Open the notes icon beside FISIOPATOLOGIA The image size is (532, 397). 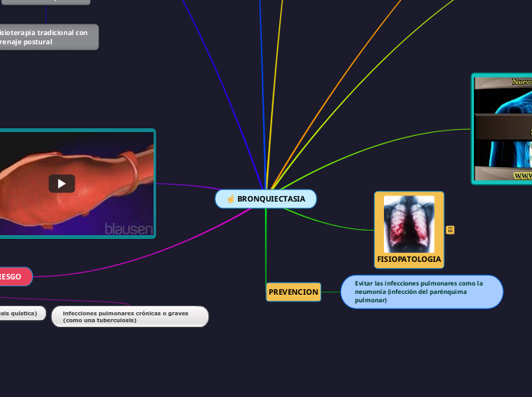click(x=450, y=230)
